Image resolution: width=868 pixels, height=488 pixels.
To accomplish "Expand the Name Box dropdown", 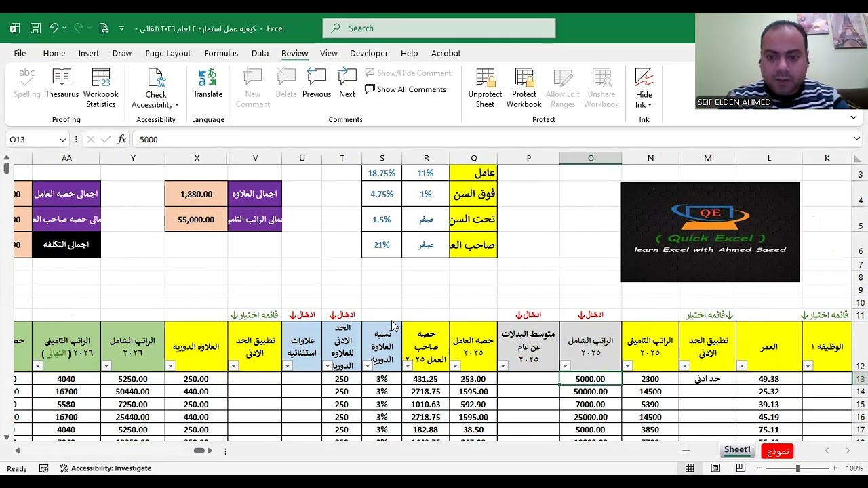I will 62,140.
